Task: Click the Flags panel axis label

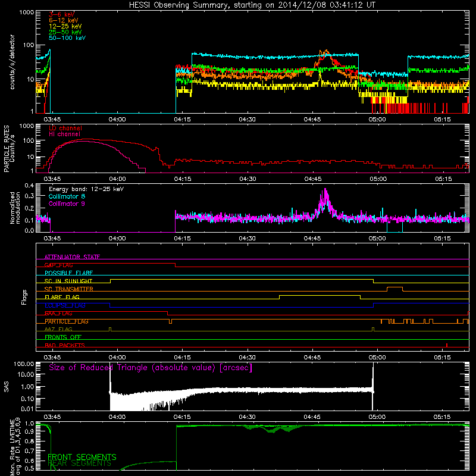Action: pyautogui.click(x=24, y=297)
